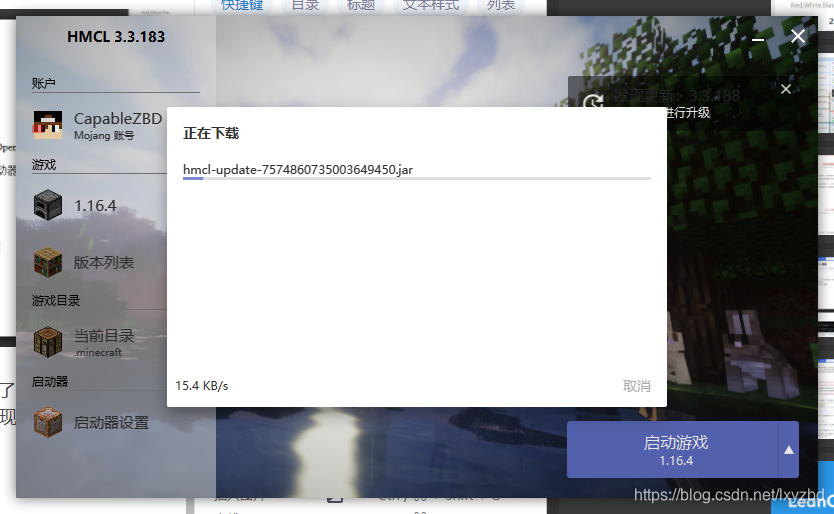
Task: Click the CapableZBD account avatar
Action: pyautogui.click(x=48, y=125)
